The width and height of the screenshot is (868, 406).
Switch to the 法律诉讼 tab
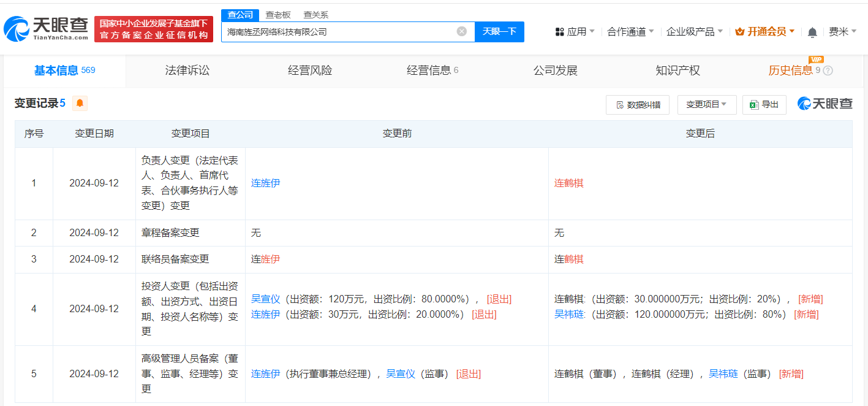point(186,71)
